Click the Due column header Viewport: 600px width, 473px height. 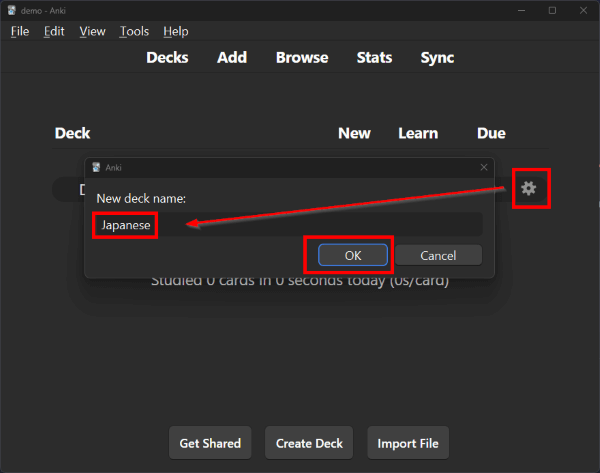pyautogui.click(x=491, y=133)
